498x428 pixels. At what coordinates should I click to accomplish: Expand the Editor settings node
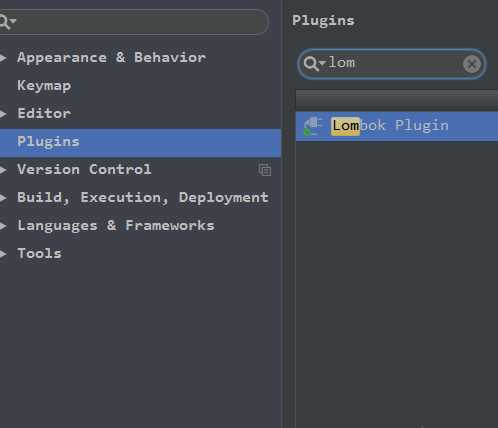pyautogui.click(x=3, y=114)
